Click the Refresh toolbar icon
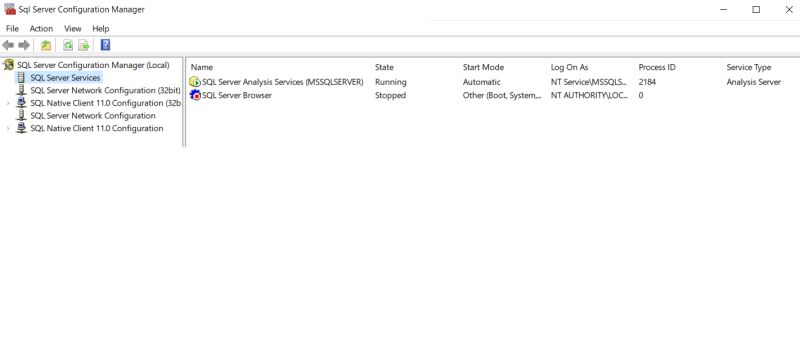The image size is (800, 364). click(x=68, y=45)
